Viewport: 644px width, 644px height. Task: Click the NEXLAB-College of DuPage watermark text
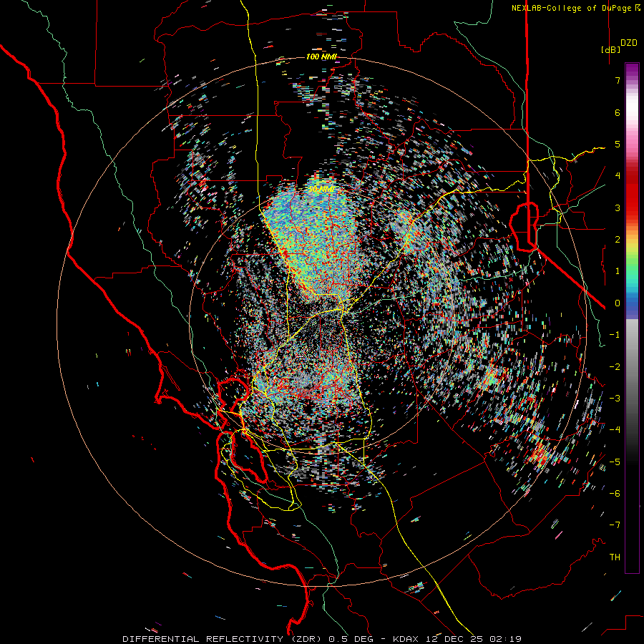tap(571, 8)
